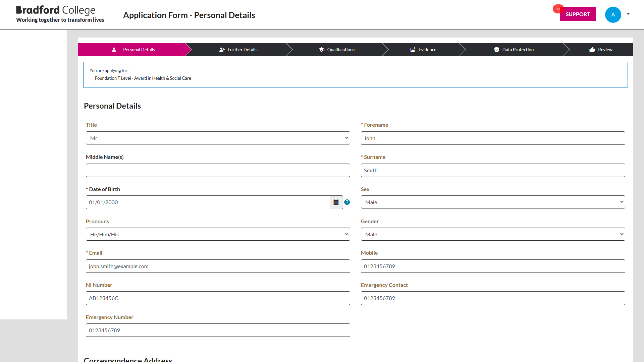Click the Further Details step icon
644x362 pixels.
click(x=221, y=50)
